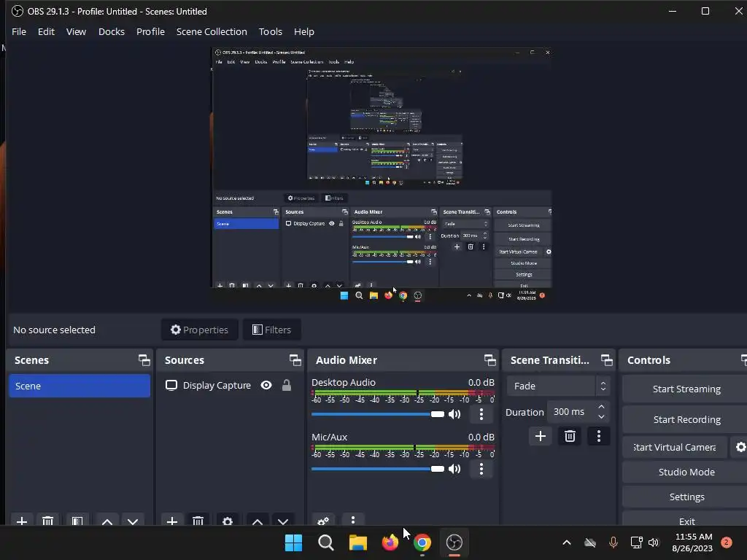
Task: Move source up arrow
Action: (258, 521)
